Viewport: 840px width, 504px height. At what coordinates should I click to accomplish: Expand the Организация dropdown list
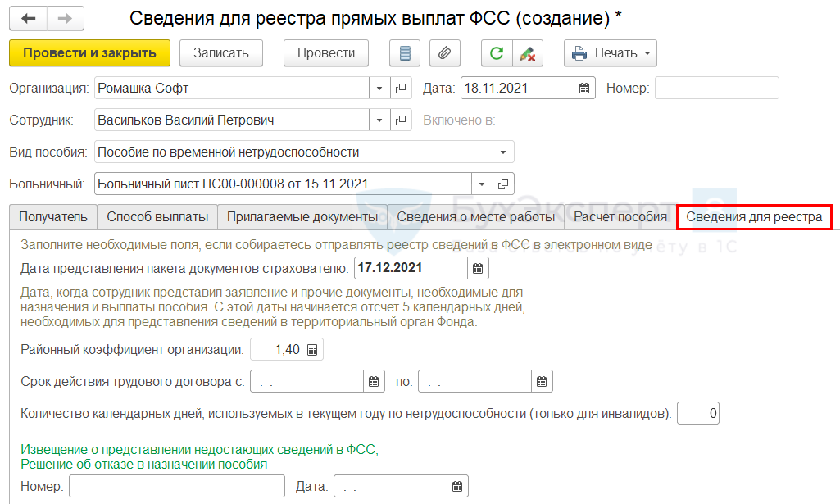click(x=379, y=88)
